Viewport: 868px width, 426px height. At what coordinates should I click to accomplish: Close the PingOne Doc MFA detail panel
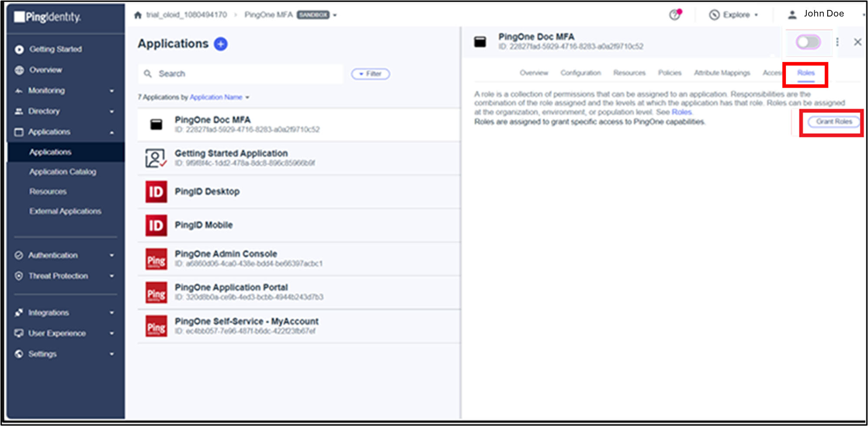[858, 42]
